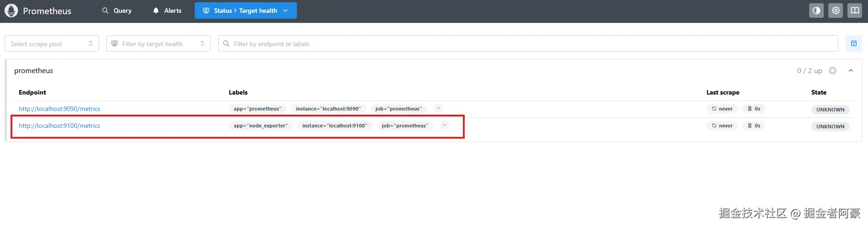Click the Endpoint column header
Screen dimensions: 868x227
click(32, 92)
